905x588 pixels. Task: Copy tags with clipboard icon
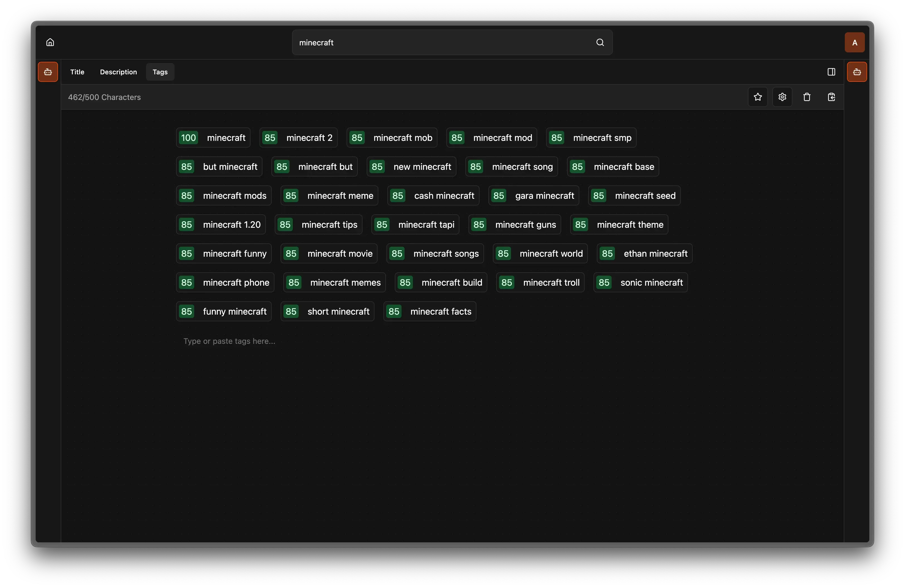click(831, 97)
